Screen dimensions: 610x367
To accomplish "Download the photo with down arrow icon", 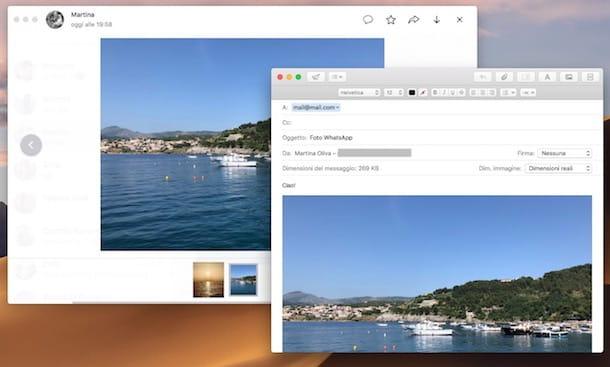I will (436, 19).
